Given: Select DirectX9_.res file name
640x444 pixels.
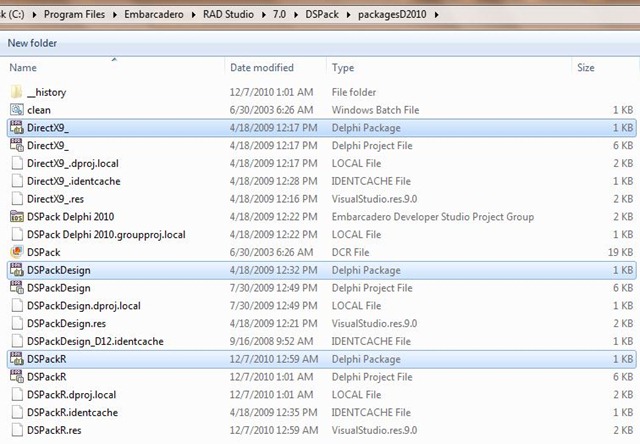Looking at the screenshot, I should point(55,199).
